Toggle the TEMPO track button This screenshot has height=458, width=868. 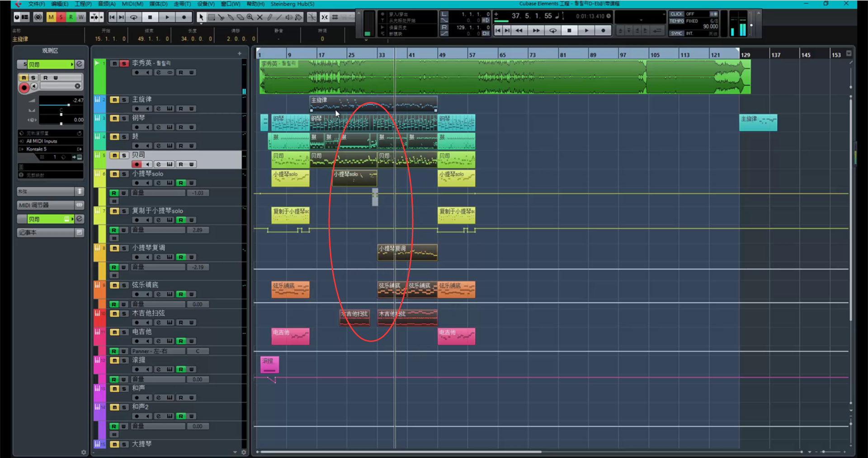click(677, 21)
